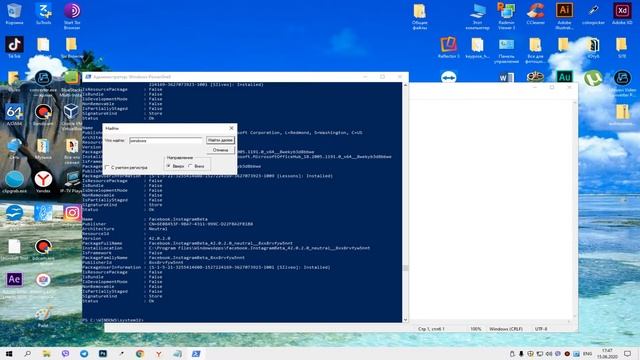Screen dimensions: 640x360
Task: Close the Find dialog with X
Action: (231, 128)
